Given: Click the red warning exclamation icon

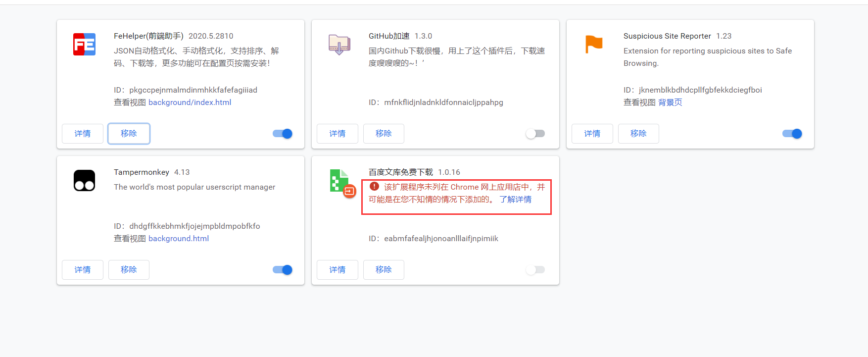Looking at the screenshot, I should (374, 187).
